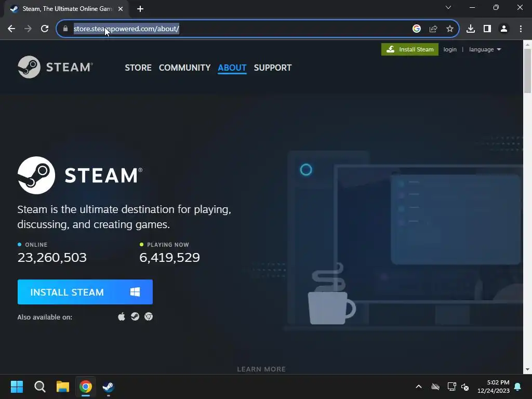Open the clock showing 5:02 PM
Image resolution: width=532 pixels, height=399 pixels.
(494, 387)
